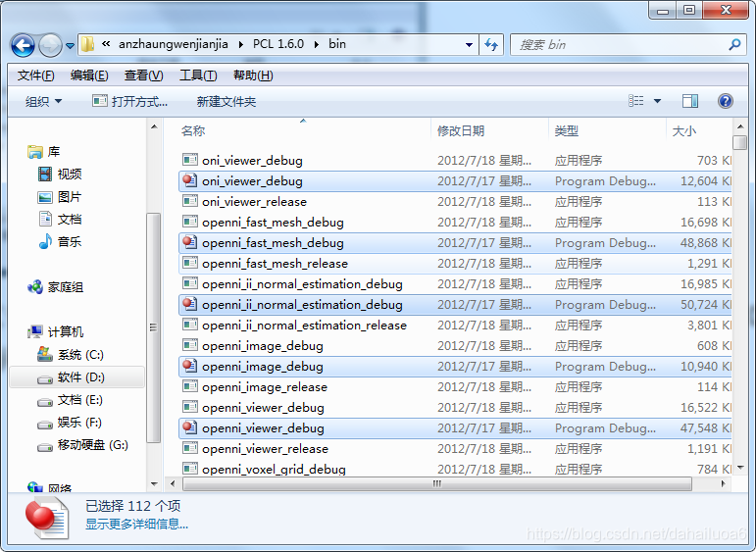Click the openni_viewer_release file icon

[x=190, y=447]
